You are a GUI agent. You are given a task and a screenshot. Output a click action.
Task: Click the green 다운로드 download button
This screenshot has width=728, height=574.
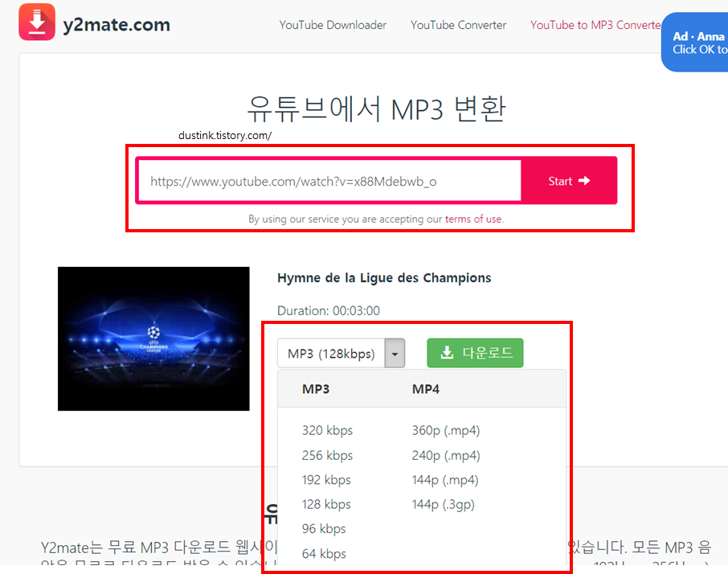pyautogui.click(x=475, y=353)
